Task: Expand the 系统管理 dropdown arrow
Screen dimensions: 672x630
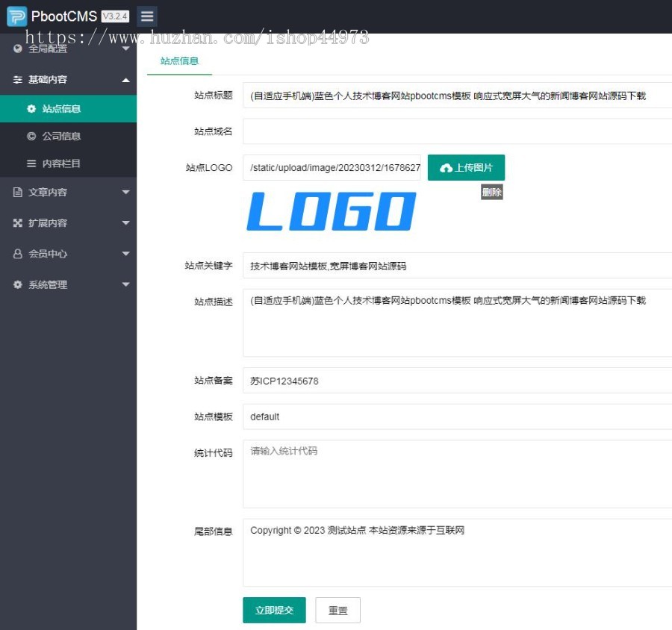Action: point(126,284)
